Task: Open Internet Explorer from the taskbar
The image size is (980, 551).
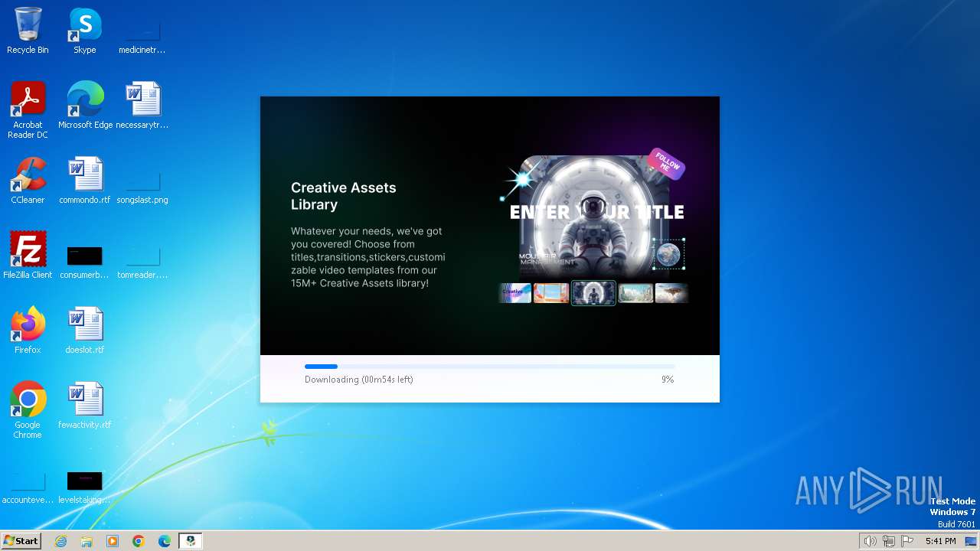Action: (x=60, y=541)
